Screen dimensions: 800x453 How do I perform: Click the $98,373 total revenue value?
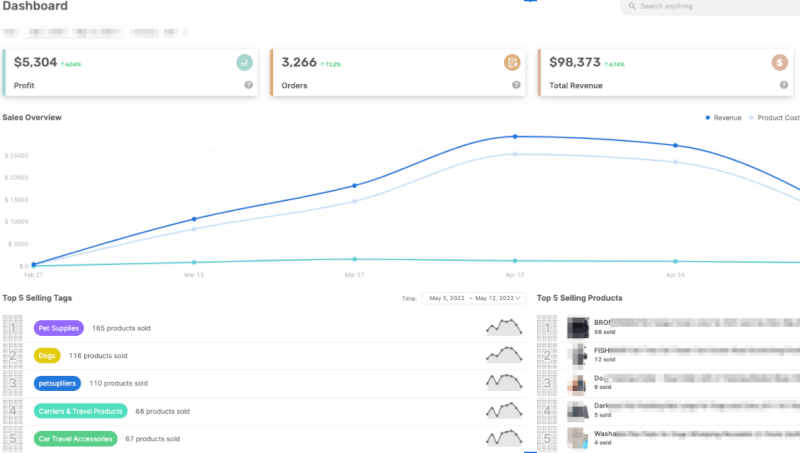point(574,62)
